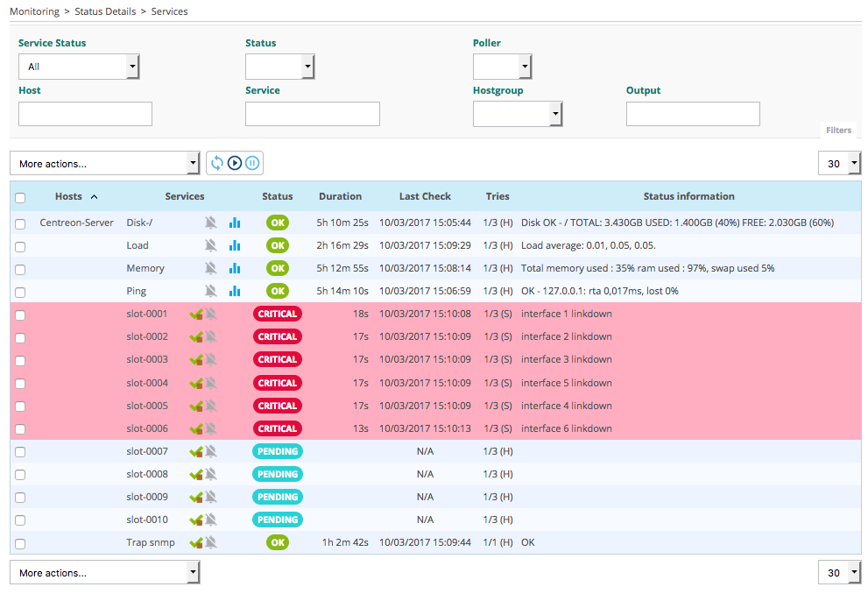Check the select-all checkbox in table header
The width and height of the screenshot is (868, 594).
[x=20, y=198]
